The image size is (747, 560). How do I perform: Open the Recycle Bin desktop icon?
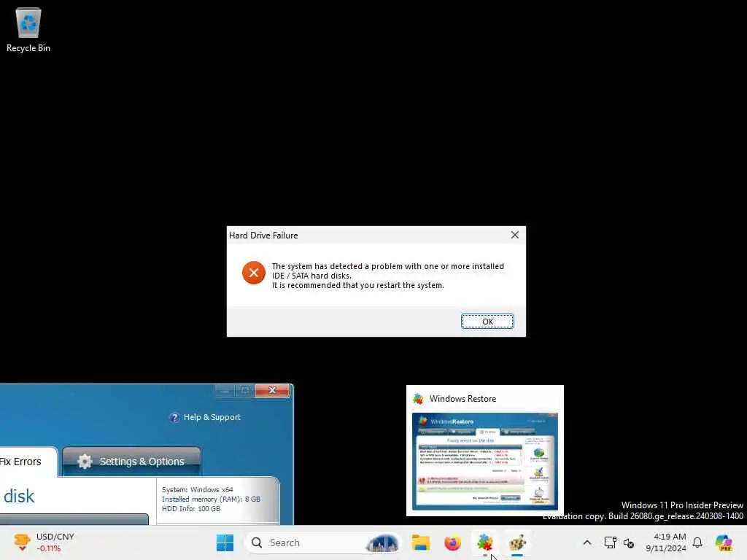coord(28,29)
